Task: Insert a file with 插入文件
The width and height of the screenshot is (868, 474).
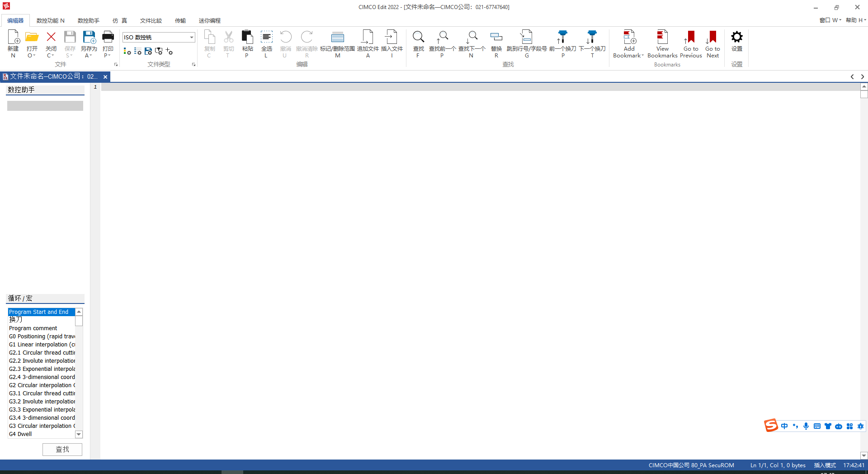Action: point(392,43)
